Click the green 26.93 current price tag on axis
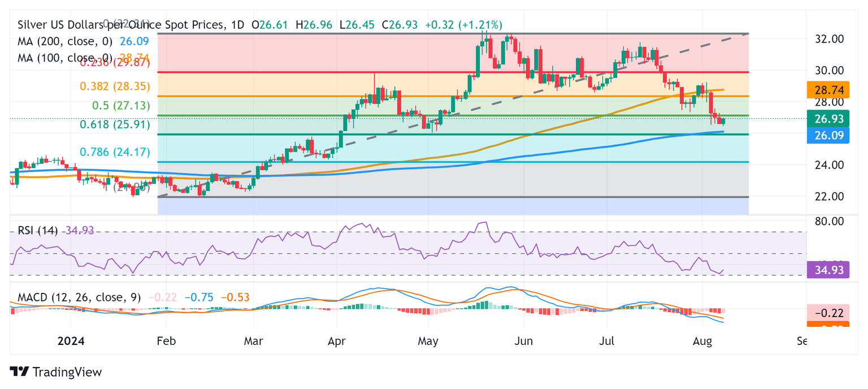The height and width of the screenshot is (389, 868). point(830,119)
